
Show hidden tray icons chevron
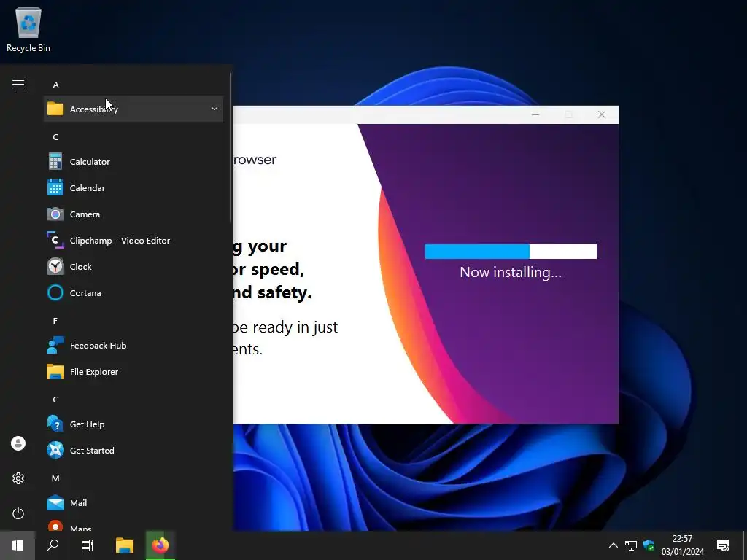tap(613, 545)
